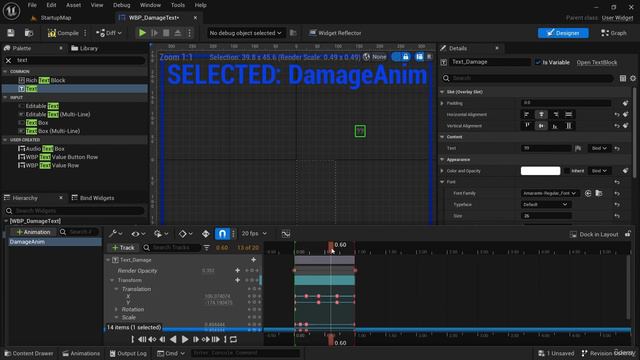This screenshot has height=360, width=640.
Task: Open the Font Family dropdown
Action: click(550, 193)
